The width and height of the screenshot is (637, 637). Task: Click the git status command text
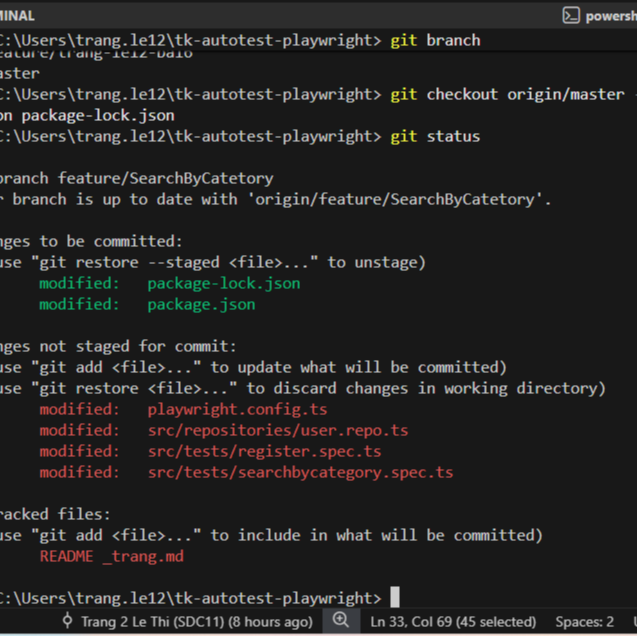pos(435,136)
